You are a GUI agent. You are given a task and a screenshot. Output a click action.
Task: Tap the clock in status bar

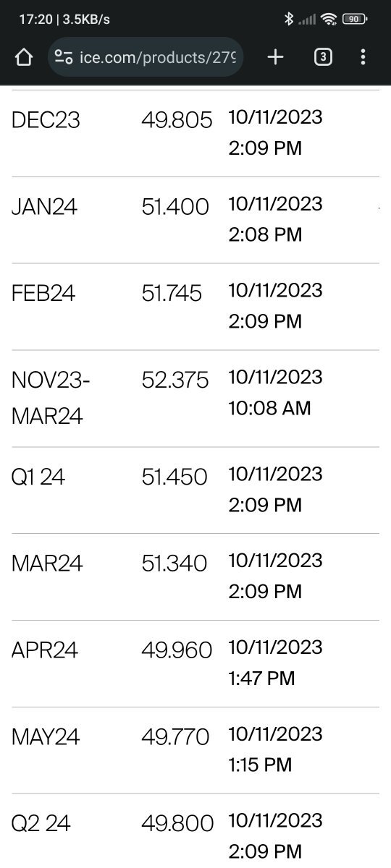tap(35, 20)
